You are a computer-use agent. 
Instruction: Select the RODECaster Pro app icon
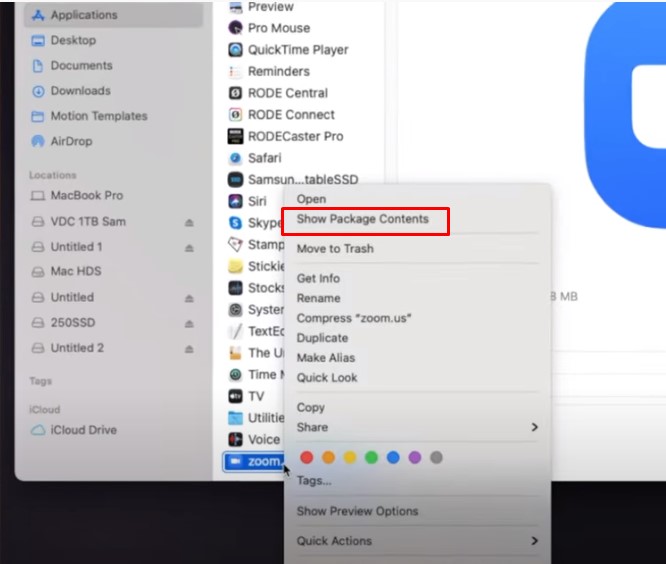click(235, 136)
